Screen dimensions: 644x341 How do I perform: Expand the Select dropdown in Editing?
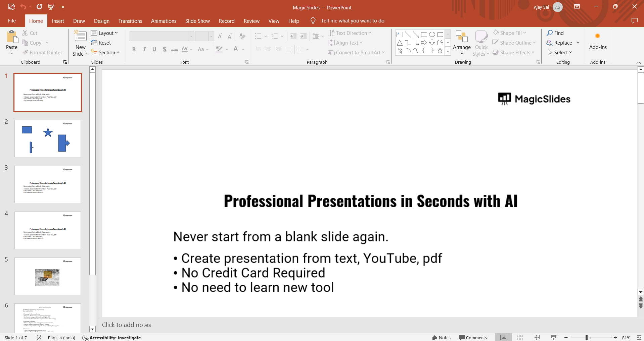[x=560, y=53]
